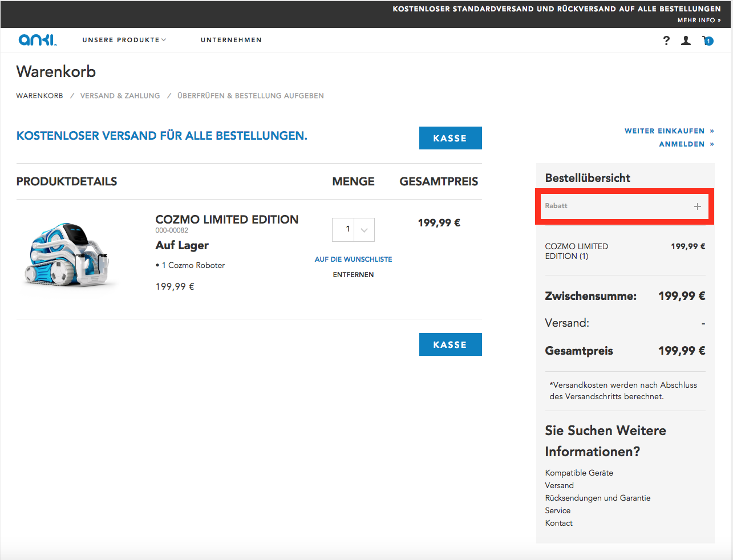
Task: Click the '1 Cozmo Roboter' bullet text
Action: coord(191,265)
